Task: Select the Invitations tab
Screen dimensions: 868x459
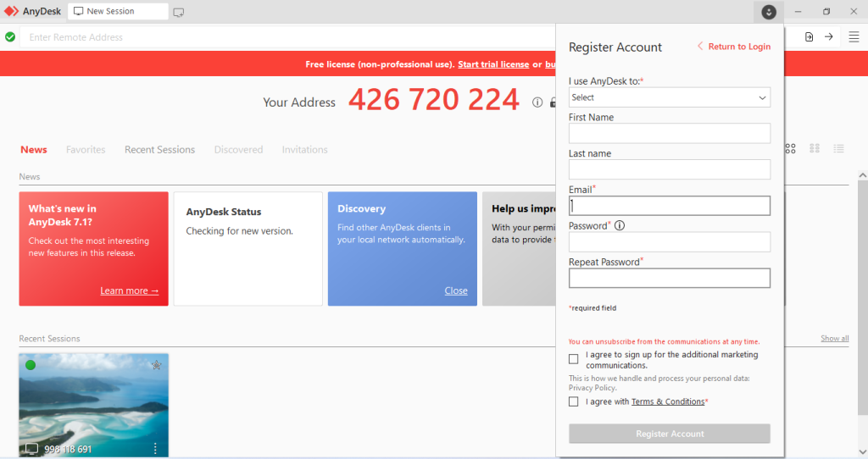Action: pos(304,150)
